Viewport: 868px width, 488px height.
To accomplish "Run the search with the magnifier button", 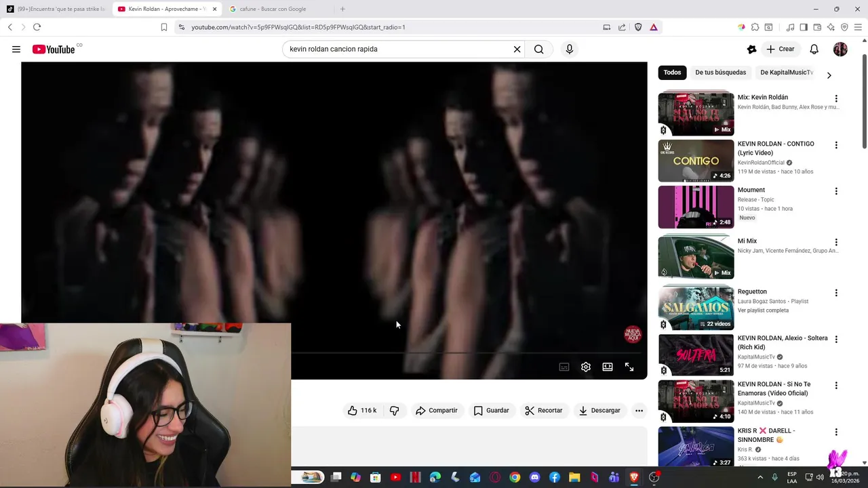I will click(x=538, y=49).
